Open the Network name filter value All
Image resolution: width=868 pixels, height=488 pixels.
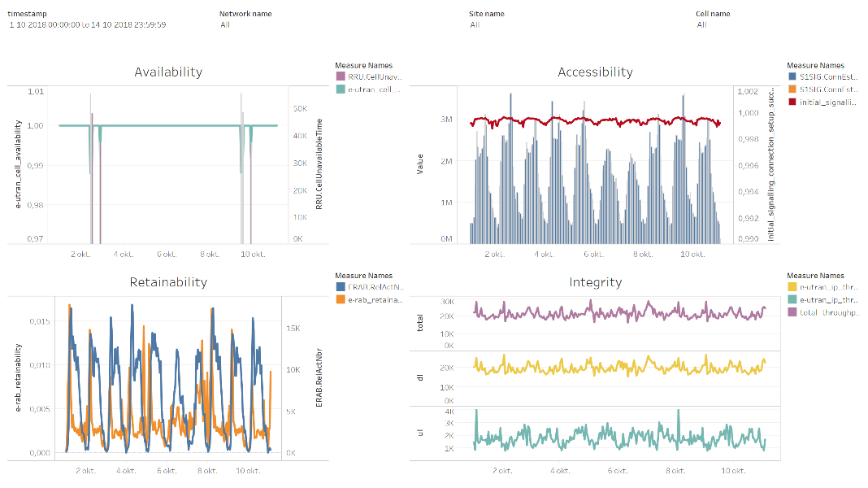[x=225, y=25]
